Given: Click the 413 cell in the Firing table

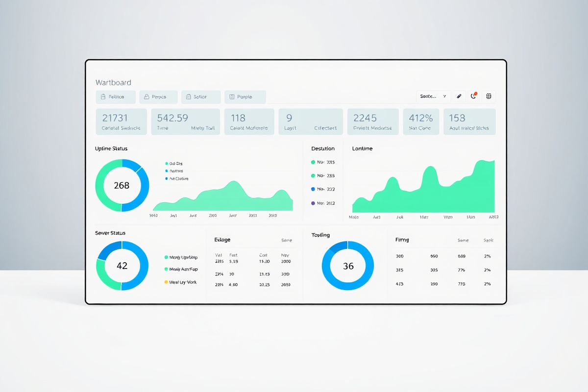Looking at the screenshot, I should 399,284.
